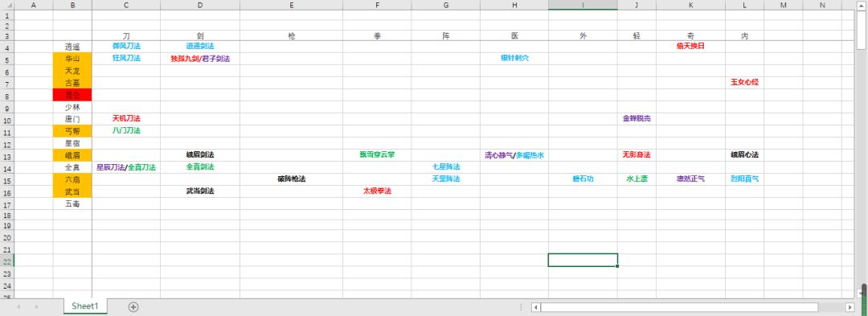Select row 22 header
The image size is (868, 316).
pyautogui.click(x=6, y=260)
